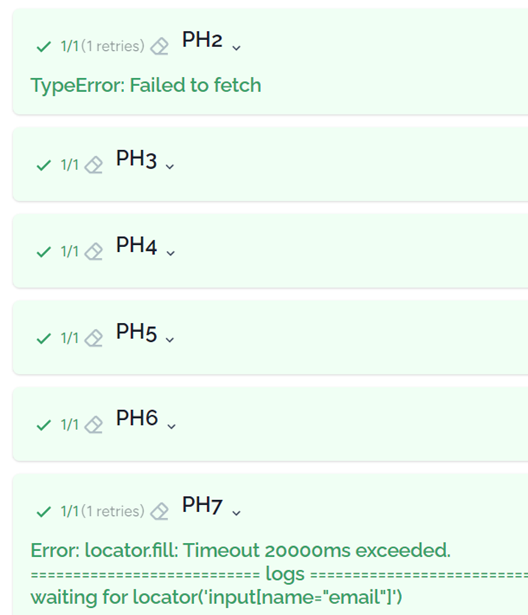Select the PH6 test title
This screenshot has width=528, height=615.
point(137,418)
